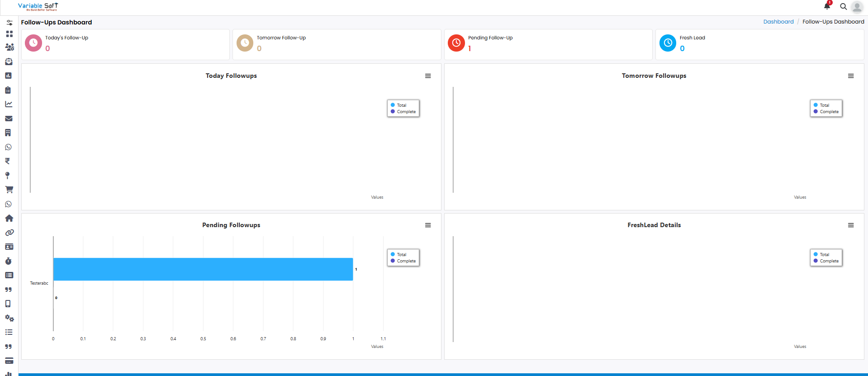Image resolution: width=868 pixels, height=376 pixels.
Task: Click the stopwatch icon in sidebar
Action: click(x=8, y=261)
